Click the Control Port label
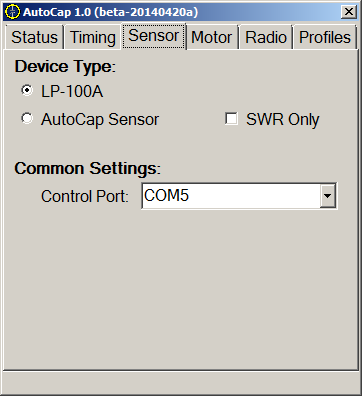Viewport: 362px width, 396px height. tap(85, 196)
